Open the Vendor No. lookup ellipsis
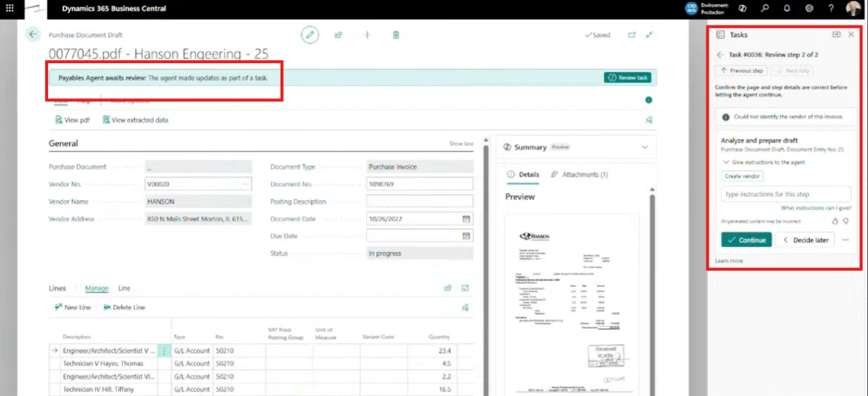The width and height of the screenshot is (868, 396). [245, 184]
